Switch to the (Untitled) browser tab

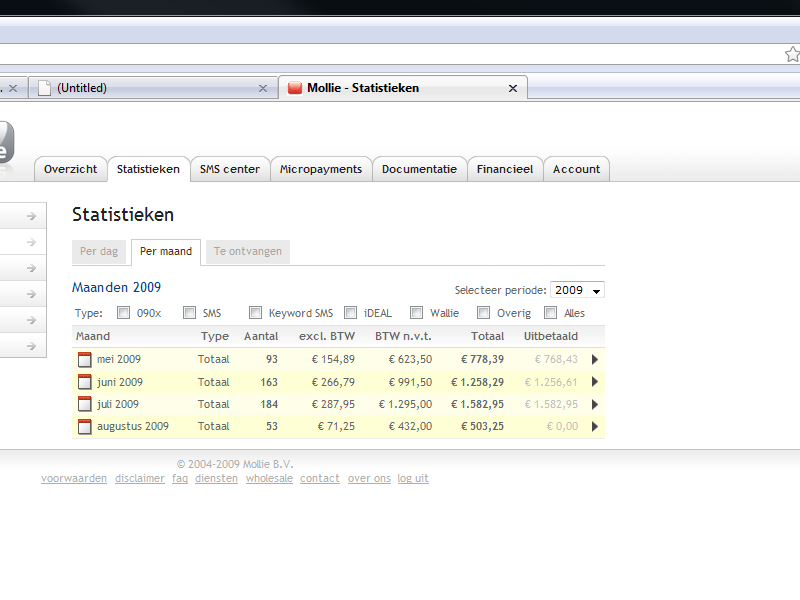tap(153, 88)
